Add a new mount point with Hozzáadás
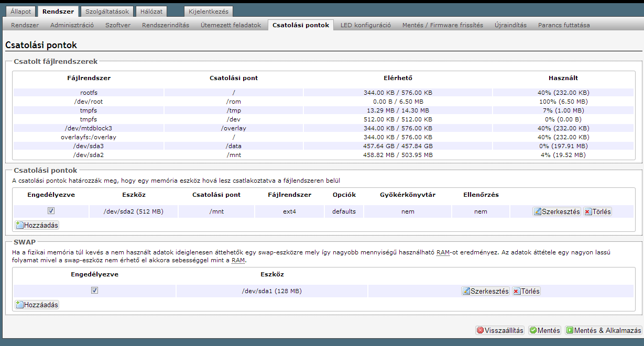 (37, 225)
